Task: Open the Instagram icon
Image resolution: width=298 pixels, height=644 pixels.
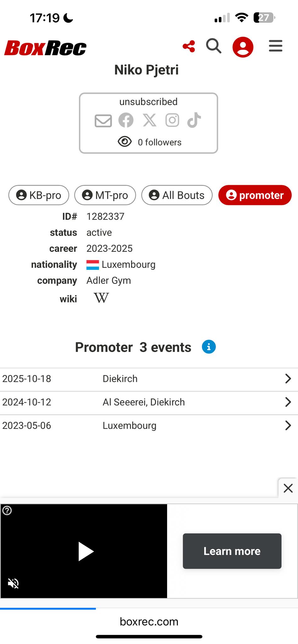Action: [x=172, y=120]
